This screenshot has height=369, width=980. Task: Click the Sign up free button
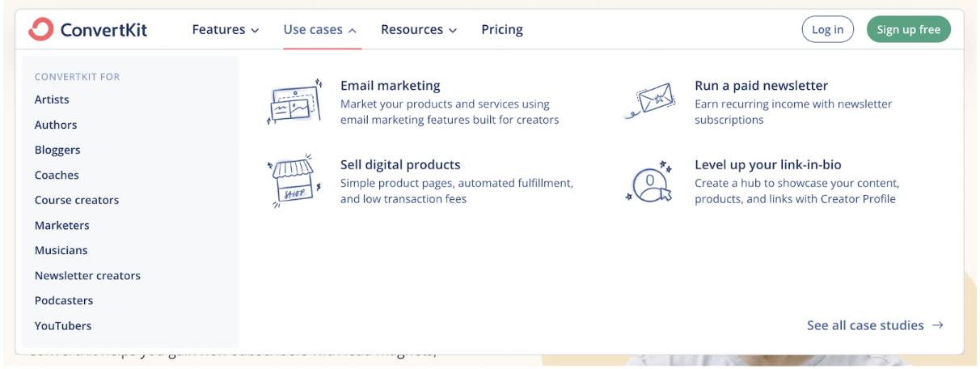pyautogui.click(x=909, y=29)
